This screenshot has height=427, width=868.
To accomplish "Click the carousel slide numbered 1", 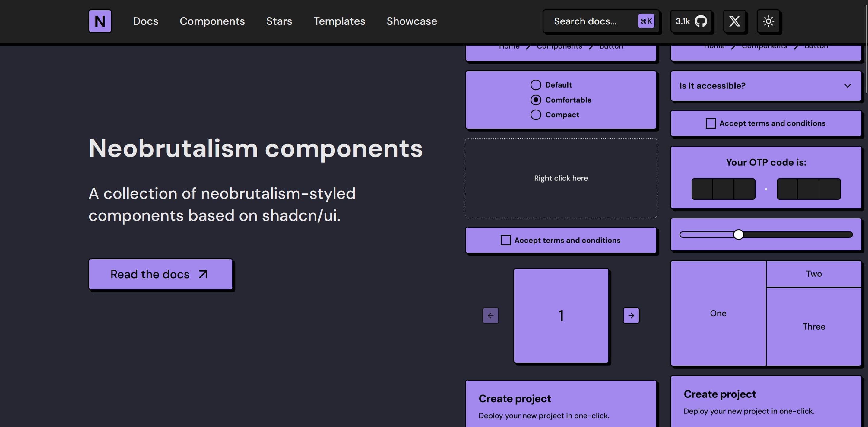I will [x=561, y=315].
